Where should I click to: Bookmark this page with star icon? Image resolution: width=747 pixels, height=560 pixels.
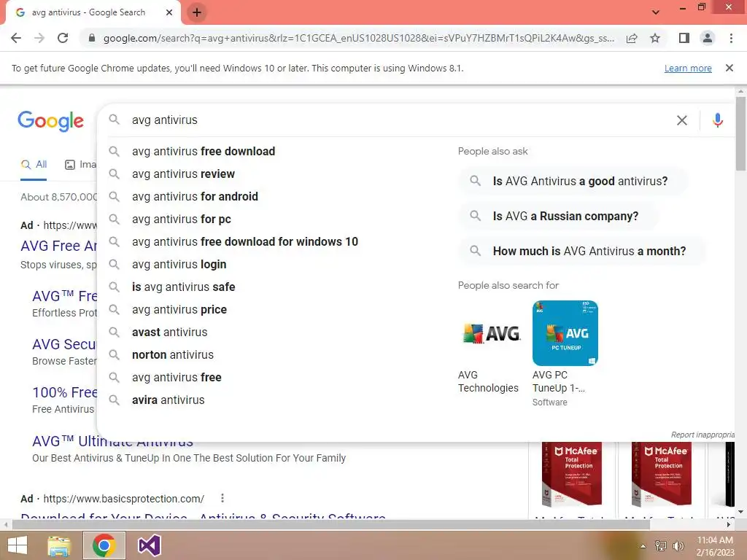pyautogui.click(x=655, y=38)
